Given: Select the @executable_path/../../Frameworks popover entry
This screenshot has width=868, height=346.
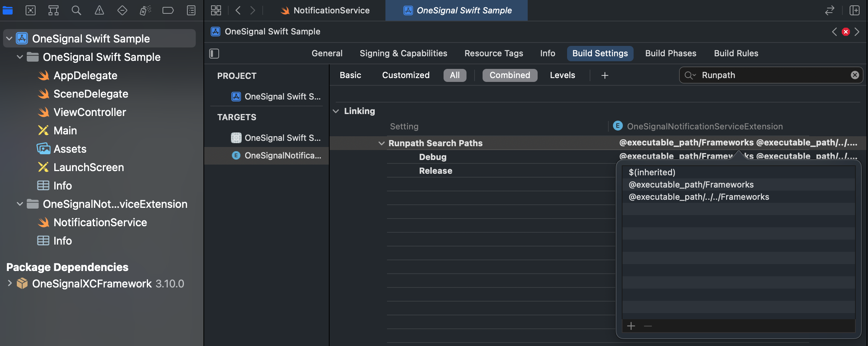Looking at the screenshot, I should click(738, 197).
